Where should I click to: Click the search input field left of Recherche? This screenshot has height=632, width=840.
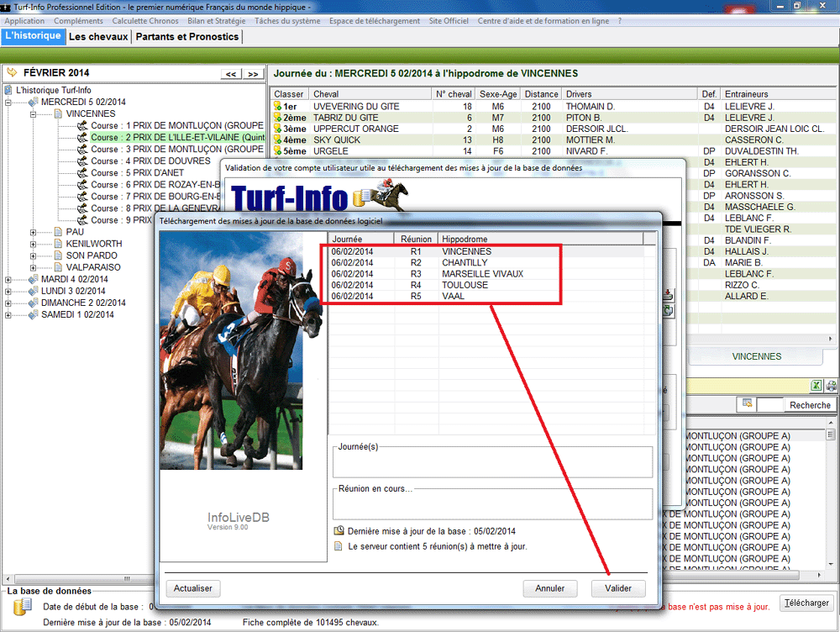771,405
